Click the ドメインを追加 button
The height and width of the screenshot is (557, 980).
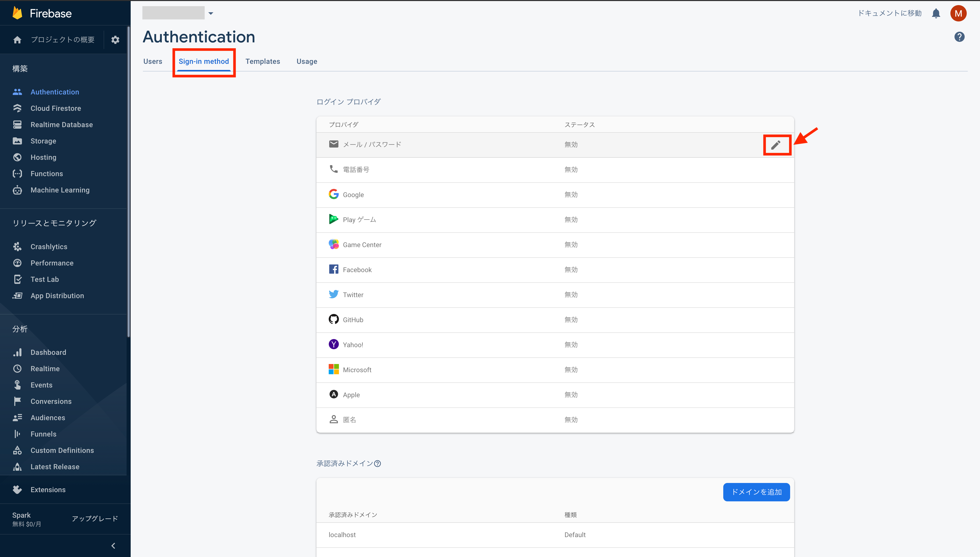[x=756, y=492]
